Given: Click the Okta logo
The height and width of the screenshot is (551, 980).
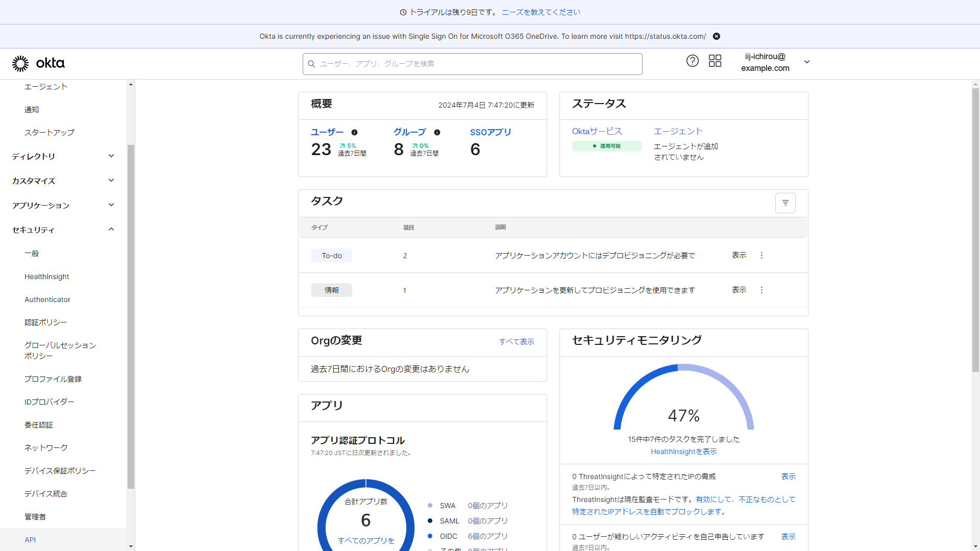Looking at the screenshot, I should point(38,63).
